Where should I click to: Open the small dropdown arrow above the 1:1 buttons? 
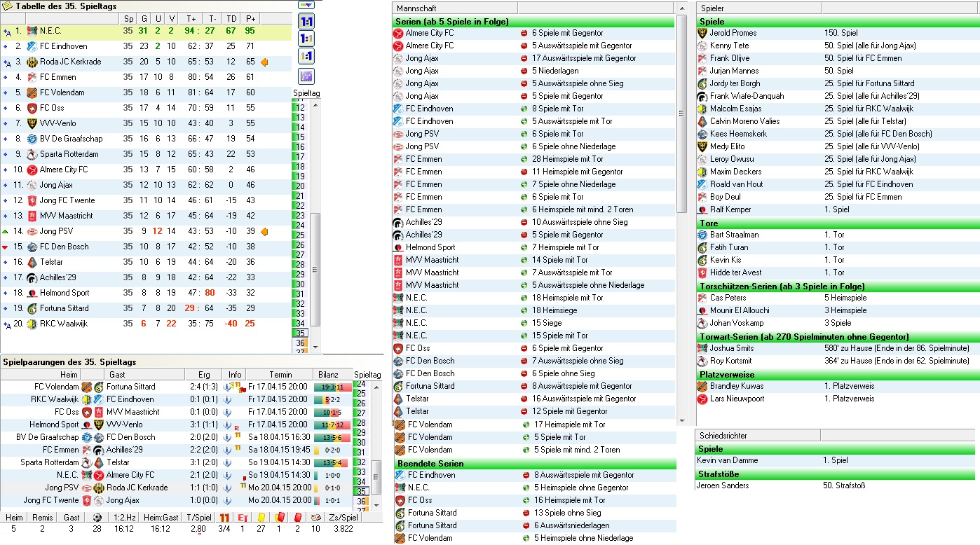pyautogui.click(x=306, y=4)
